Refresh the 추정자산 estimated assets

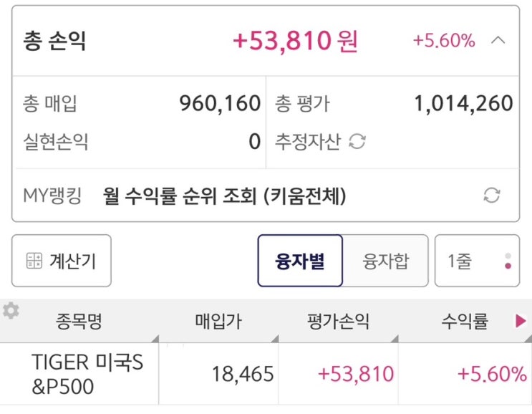coord(357,142)
